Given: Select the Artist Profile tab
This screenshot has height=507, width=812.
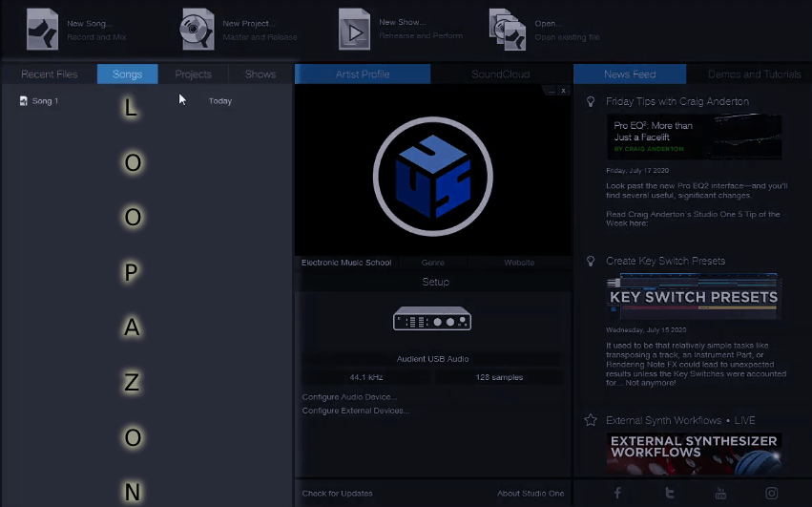Looking at the screenshot, I should point(363,74).
